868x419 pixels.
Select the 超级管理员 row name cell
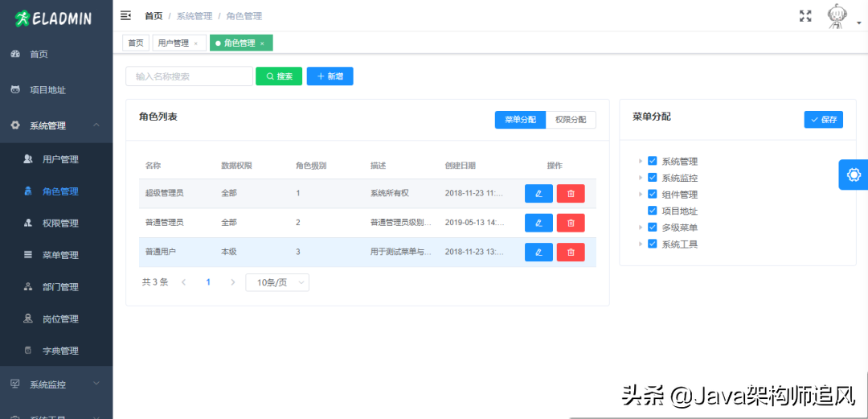click(x=165, y=194)
